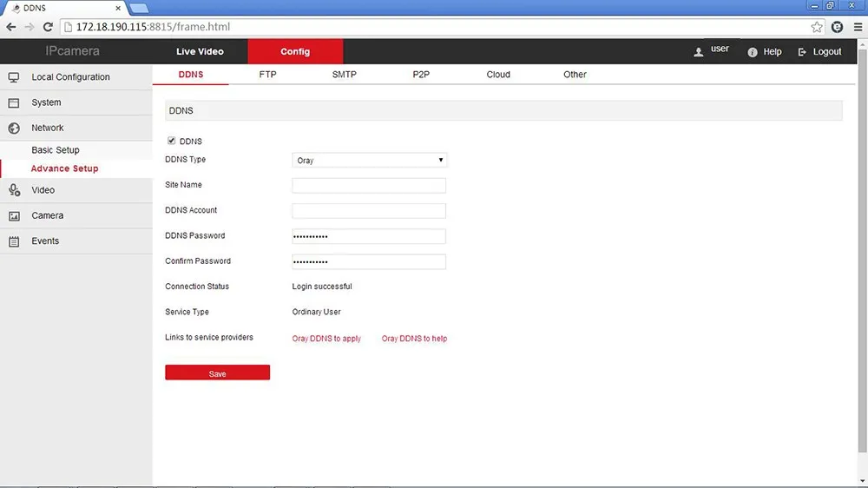The width and height of the screenshot is (868, 488).
Task: Switch to the DDNS tab
Action: point(190,74)
